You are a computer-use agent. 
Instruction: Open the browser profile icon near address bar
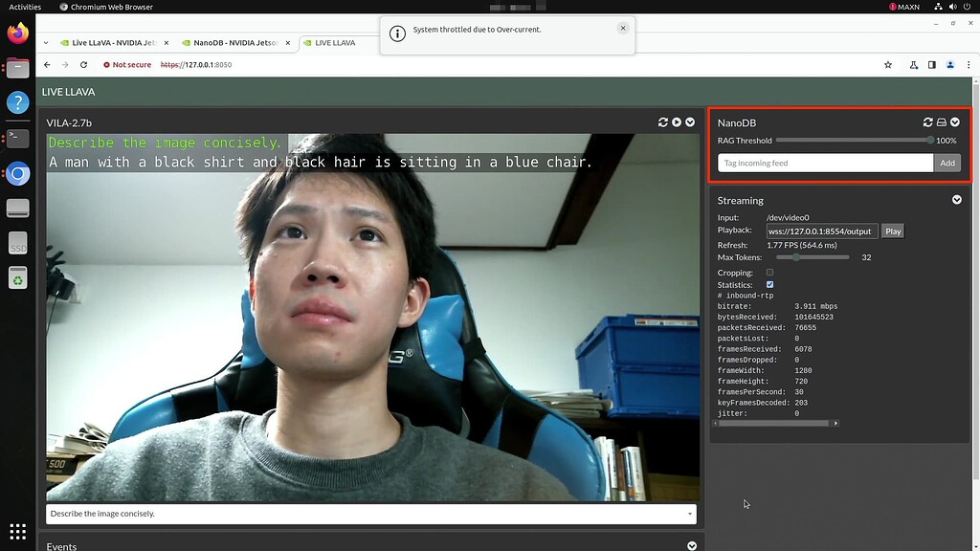[x=951, y=64]
